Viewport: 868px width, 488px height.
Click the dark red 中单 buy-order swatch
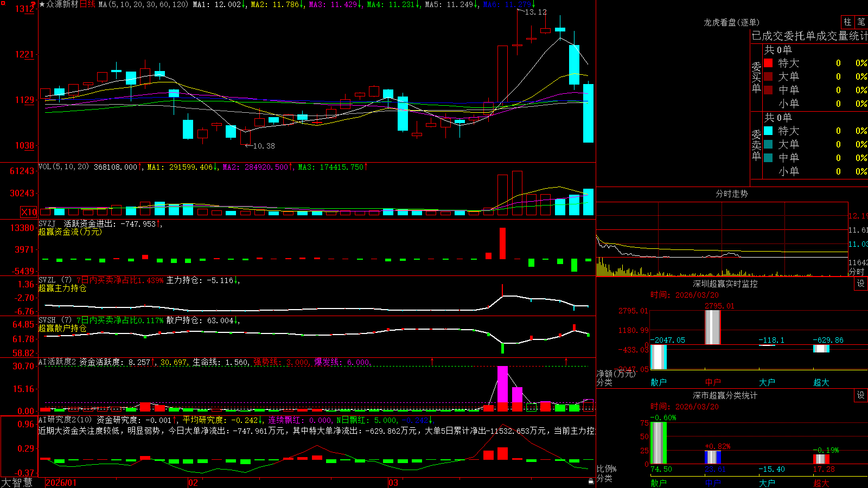click(768, 89)
